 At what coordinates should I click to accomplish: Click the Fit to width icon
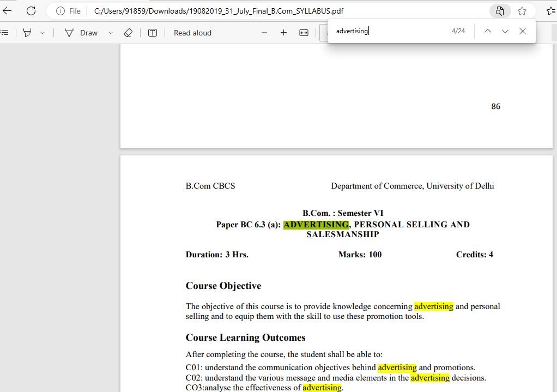[304, 33]
